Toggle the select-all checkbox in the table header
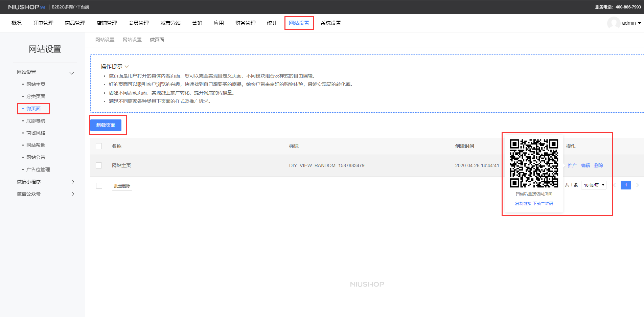644x317 pixels. pos(99,146)
